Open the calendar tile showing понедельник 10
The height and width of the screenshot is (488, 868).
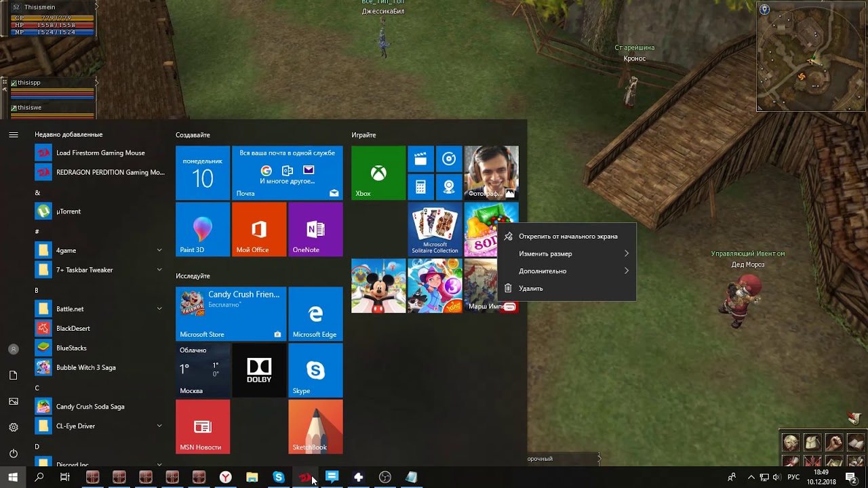coord(203,173)
